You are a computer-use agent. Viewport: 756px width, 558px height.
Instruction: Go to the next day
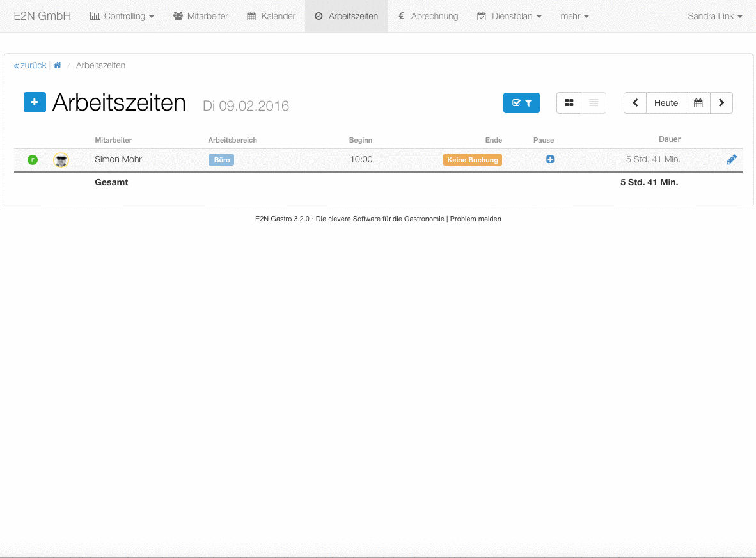[x=721, y=103]
